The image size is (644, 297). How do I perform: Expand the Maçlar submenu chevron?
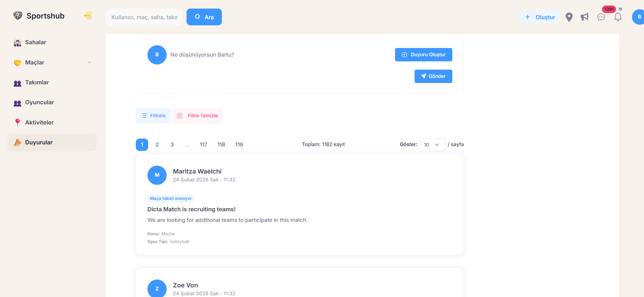coord(90,62)
